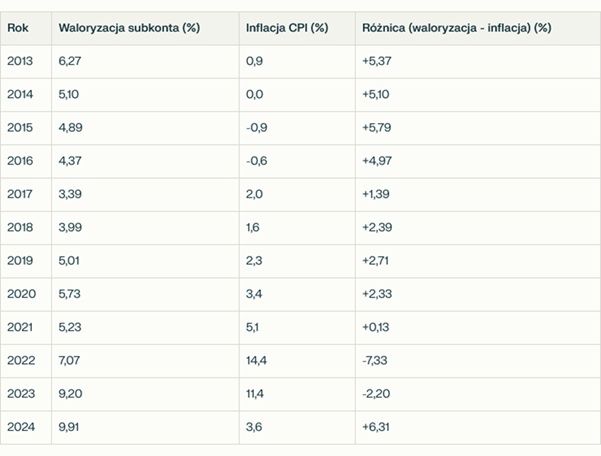Click the 2020 year cell
This screenshot has width=601, height=456.
20,294
